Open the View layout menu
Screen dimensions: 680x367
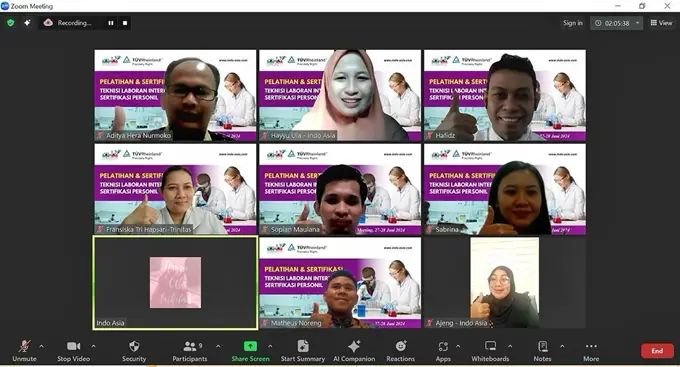click(x=661, y=23)
